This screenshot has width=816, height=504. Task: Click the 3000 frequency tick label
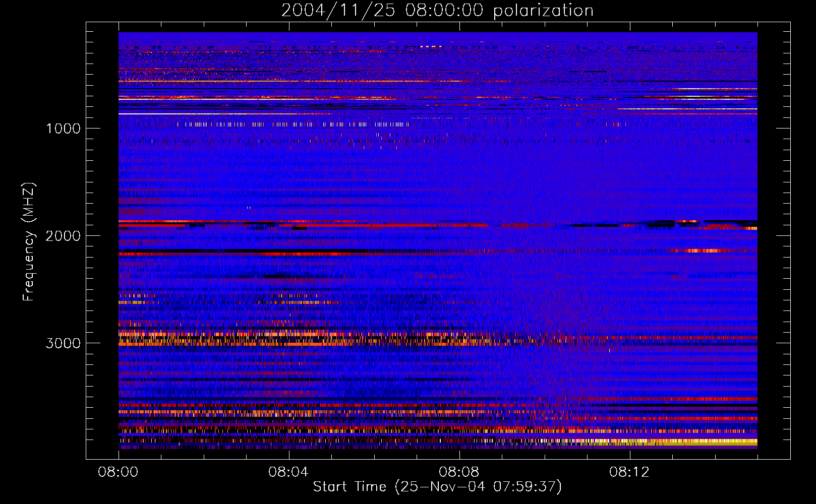pyautogui.click(x=63, y=343)
